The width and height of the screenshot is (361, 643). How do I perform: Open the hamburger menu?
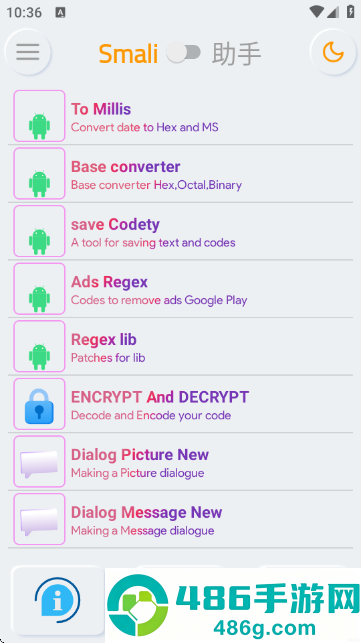27,52
